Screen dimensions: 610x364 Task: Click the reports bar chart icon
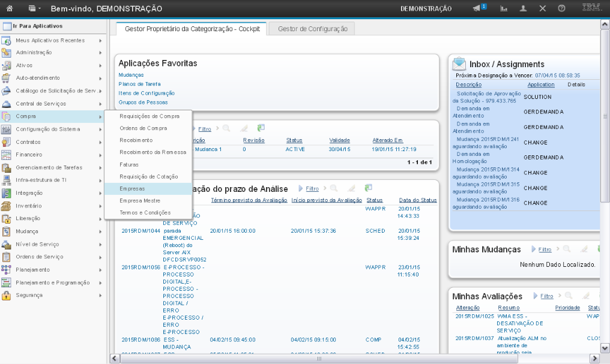coord(503,8)
